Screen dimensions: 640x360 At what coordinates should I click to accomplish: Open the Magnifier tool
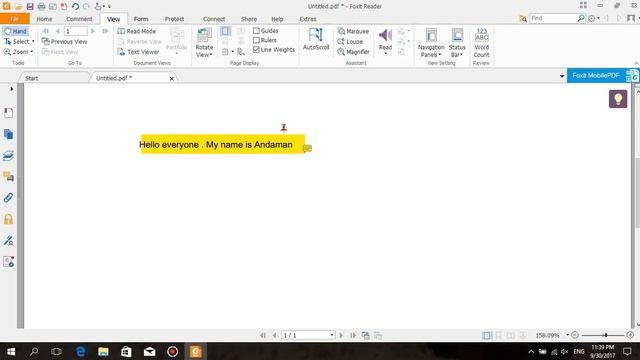click(353, 52)
